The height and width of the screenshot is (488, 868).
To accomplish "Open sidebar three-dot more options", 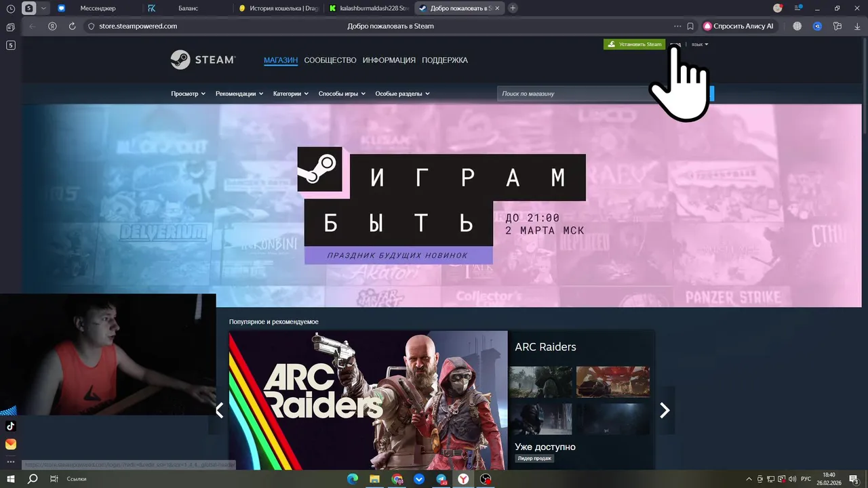I will [x=11, y=462].
